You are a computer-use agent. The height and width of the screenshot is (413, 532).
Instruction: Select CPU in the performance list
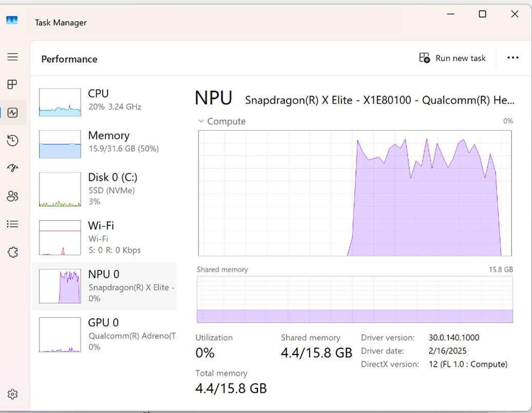click(x=105, y=100)
